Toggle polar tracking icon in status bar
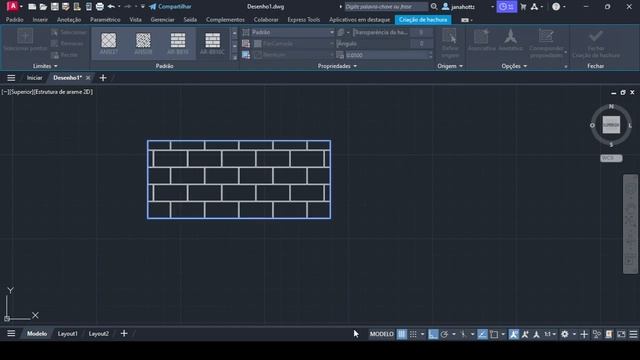This screenshot has width=640, height=360. click(x=444, y=334)
